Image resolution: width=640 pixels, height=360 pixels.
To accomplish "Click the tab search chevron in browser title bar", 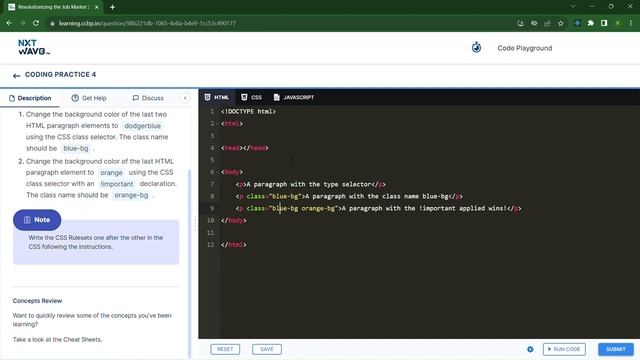I will click(x=573, y=7).
